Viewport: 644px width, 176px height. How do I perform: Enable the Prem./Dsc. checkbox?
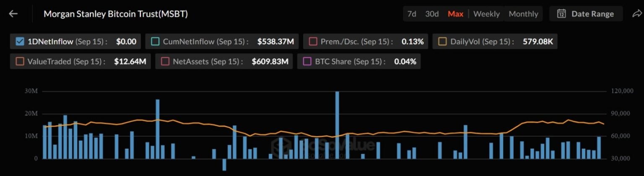[313, 41]
